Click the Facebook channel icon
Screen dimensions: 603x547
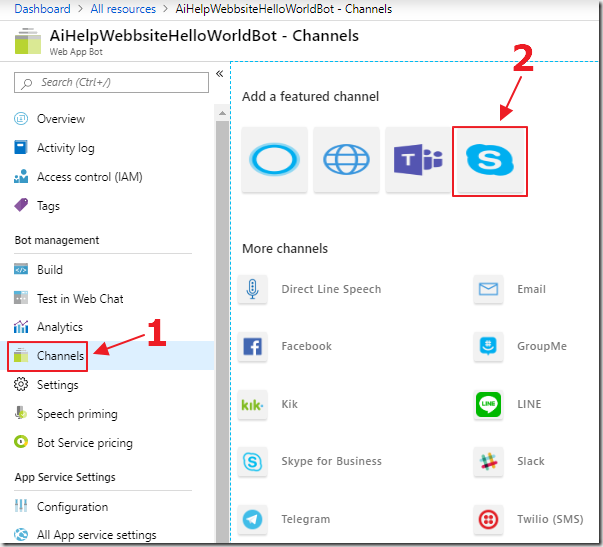click(252, 347)
